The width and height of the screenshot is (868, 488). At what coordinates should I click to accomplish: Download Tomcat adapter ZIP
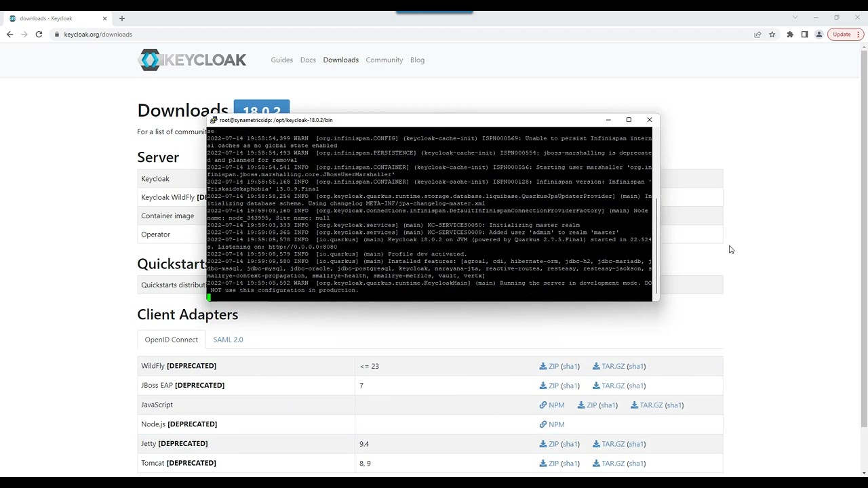pyautogui.click(x=549, y=464)
